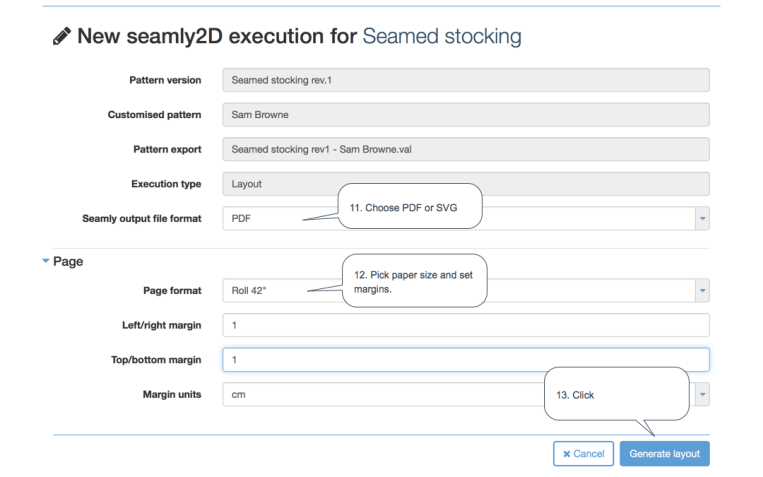Click the arrow on the Page format dropdown
The image size is (763, 477).
click(702, 290)
